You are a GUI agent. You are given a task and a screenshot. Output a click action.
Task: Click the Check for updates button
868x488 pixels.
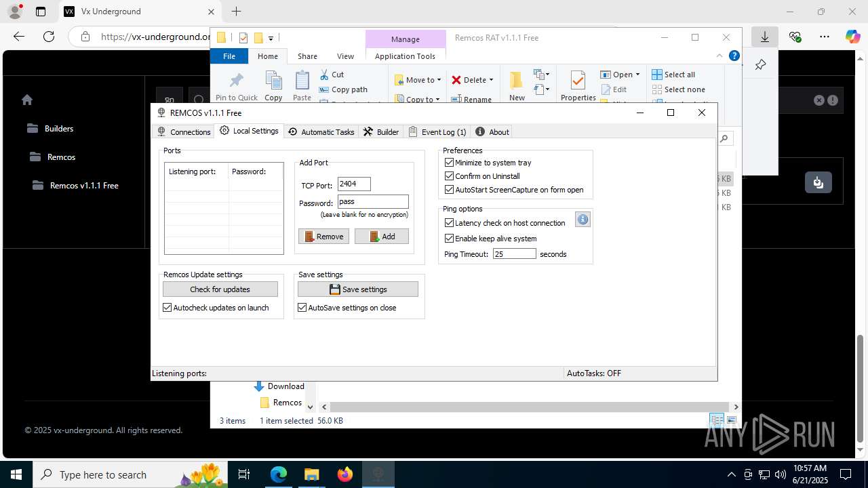[x=220, y=289]
